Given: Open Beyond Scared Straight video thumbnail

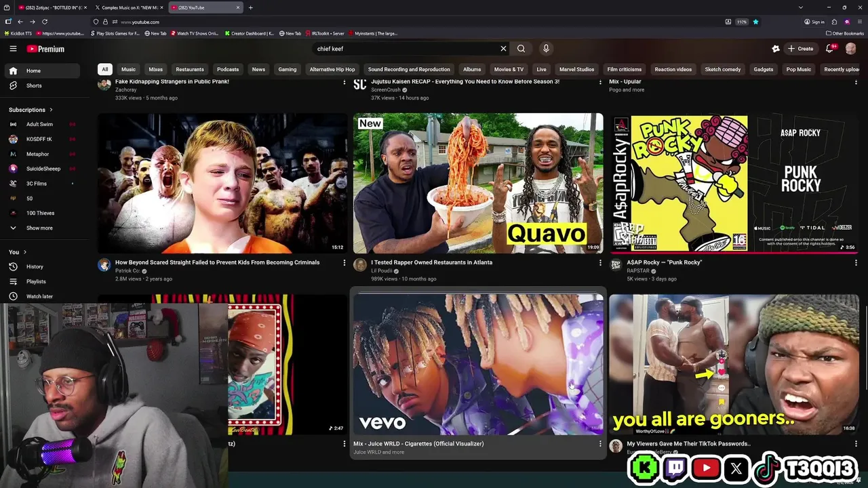Looking at the screenshot, I should coord(222,183).
